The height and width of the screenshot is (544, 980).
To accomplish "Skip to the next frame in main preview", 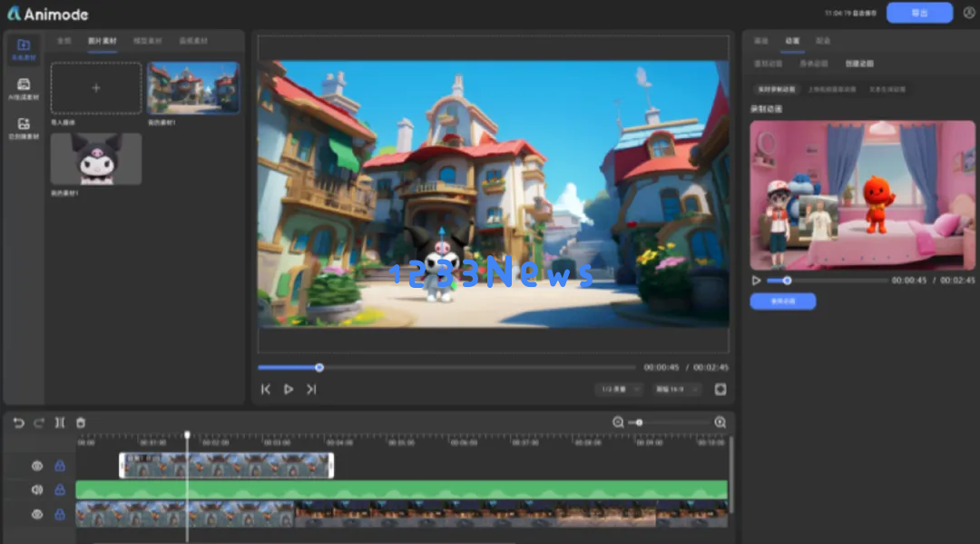I will pos(311,389).
